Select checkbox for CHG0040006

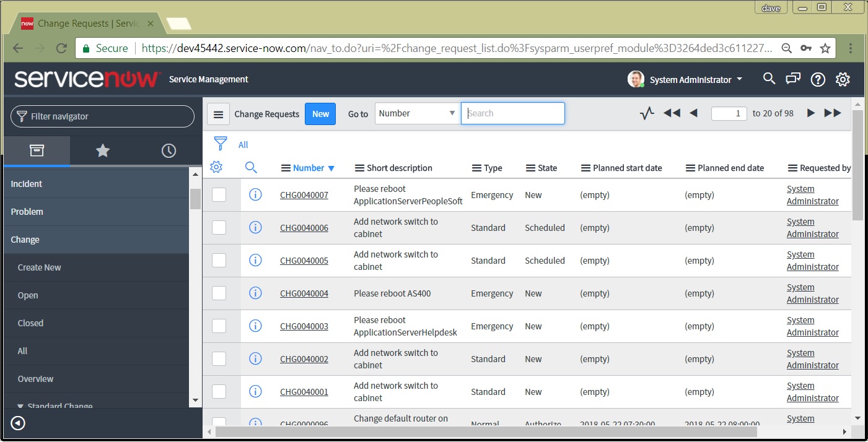(x=219, y=227)
